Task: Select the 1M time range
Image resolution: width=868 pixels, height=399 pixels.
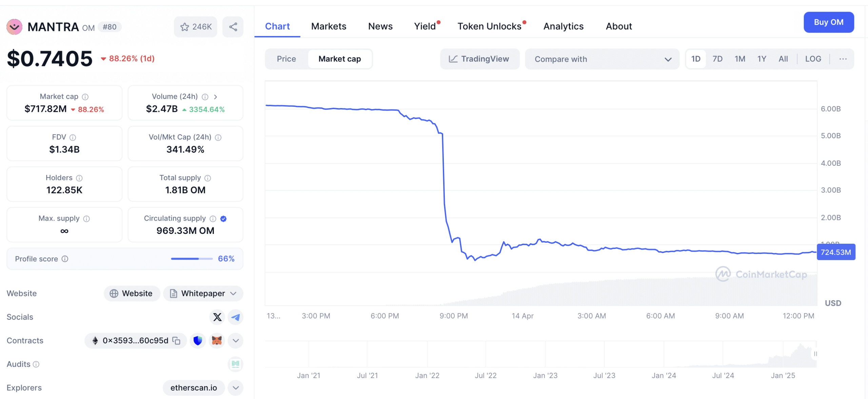Action: (x=740, y=59)
